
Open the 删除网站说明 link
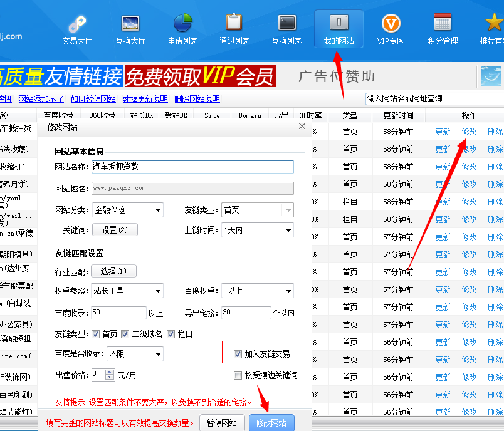197,99
